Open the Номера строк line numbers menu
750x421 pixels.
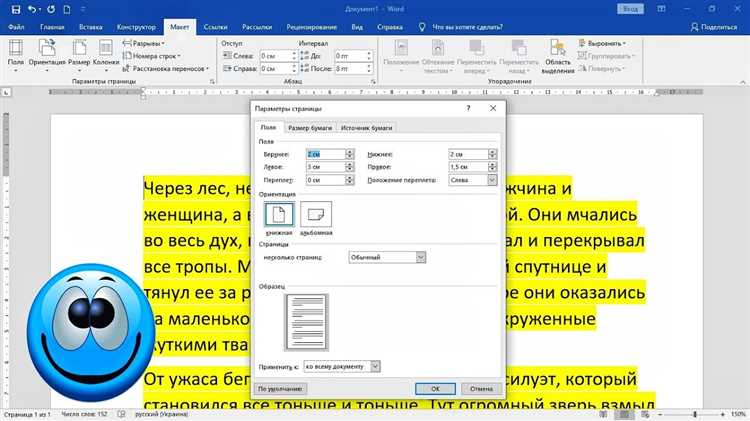[152, 56]
